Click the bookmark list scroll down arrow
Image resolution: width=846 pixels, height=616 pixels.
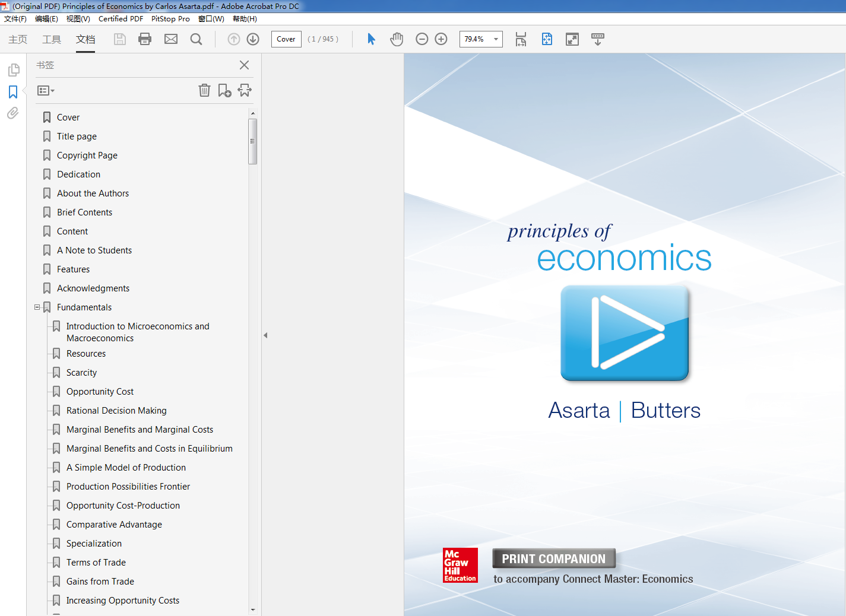[253, 609]
